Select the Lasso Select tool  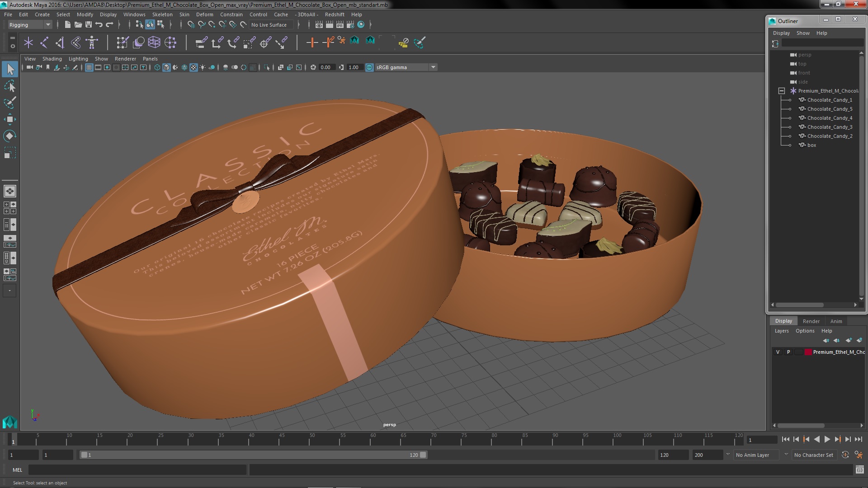point(10,86)
